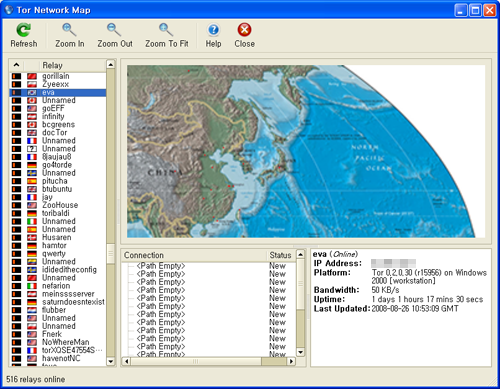Click the flag icon beside btubuntu

[x=32, y=189]
